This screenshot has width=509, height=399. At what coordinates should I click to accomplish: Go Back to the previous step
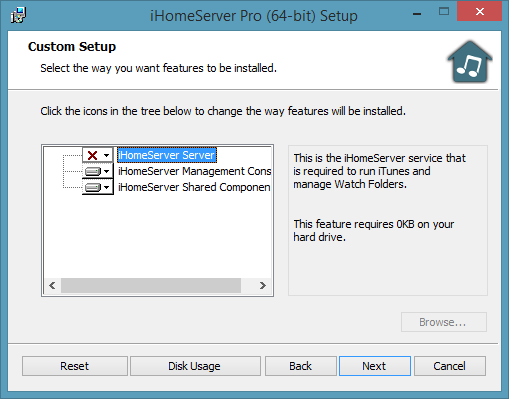301,366
